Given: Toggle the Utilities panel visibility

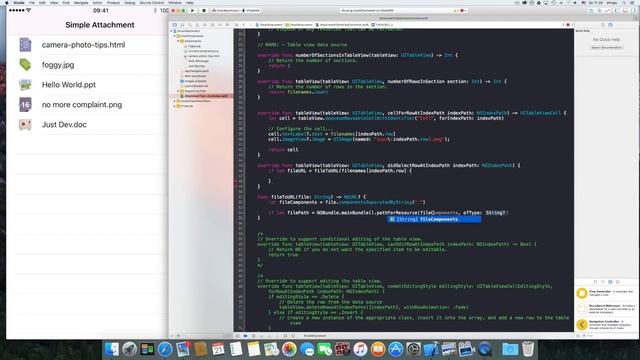Looking at the screenshot, I should pyautogui.click(x=633, y=11).
